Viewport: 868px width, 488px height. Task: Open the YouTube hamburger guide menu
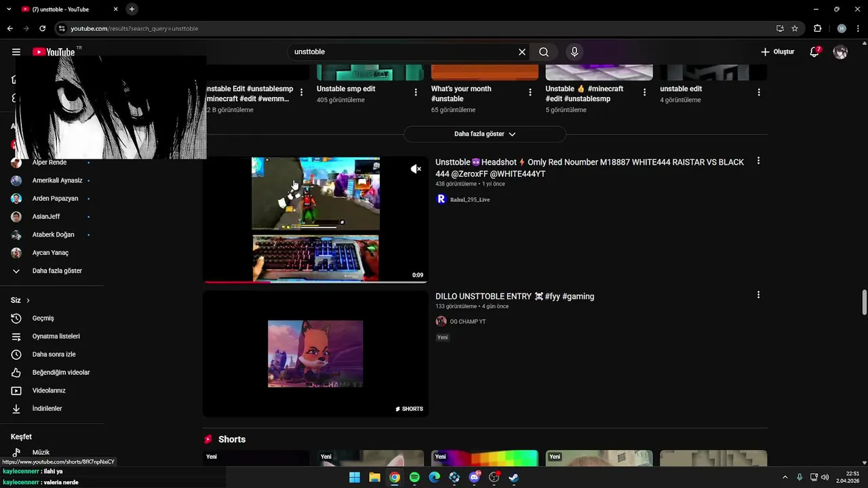(x=16, y=52)
